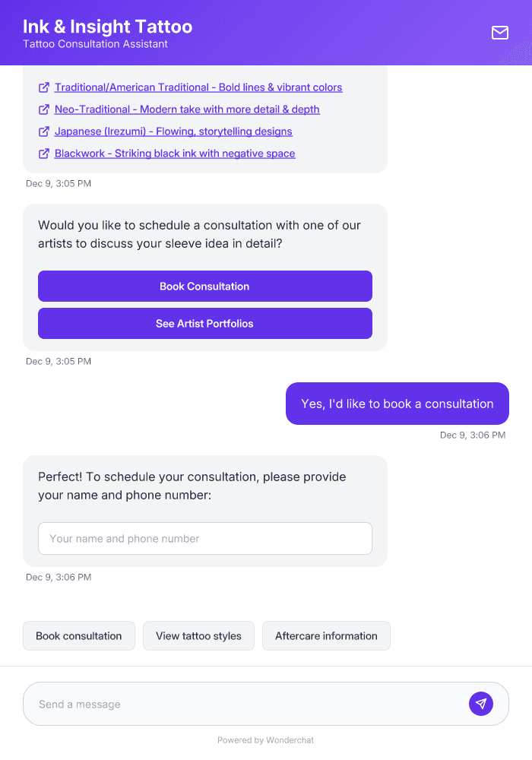The height and width of the screenshot is (760, 532).
Task: Follow the Japanese (Irezumi) designs link
Action: [173, 131]
